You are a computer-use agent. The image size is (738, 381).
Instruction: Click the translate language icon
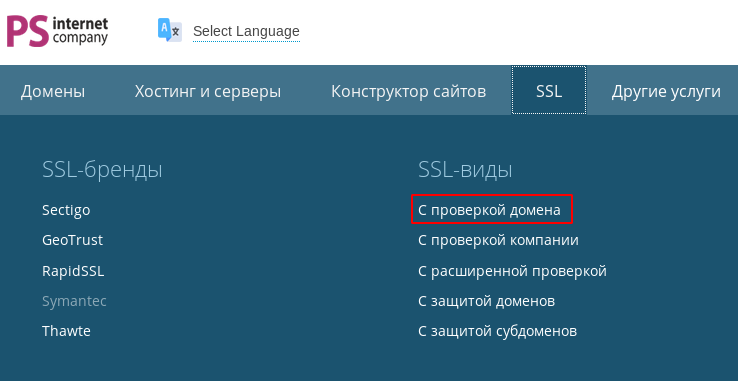(169, 30)
